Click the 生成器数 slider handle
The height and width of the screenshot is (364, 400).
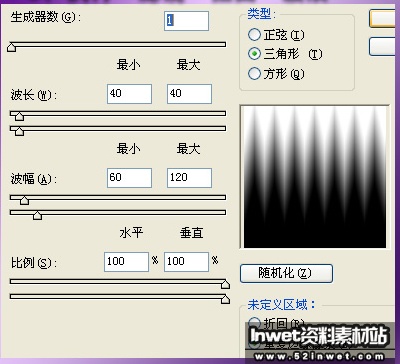point(12,47)
